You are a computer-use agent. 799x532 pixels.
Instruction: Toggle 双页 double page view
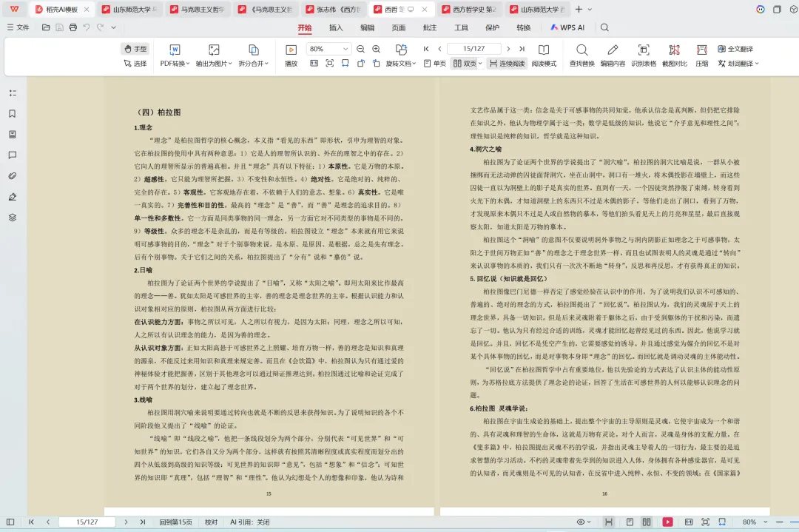[x=464, y=64]
